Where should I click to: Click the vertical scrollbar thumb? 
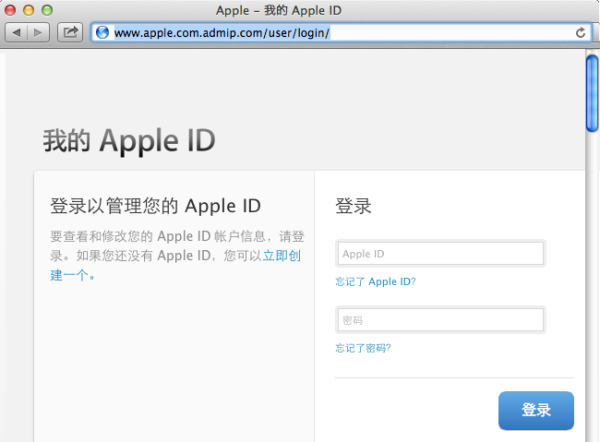click(x=592, y=93)
